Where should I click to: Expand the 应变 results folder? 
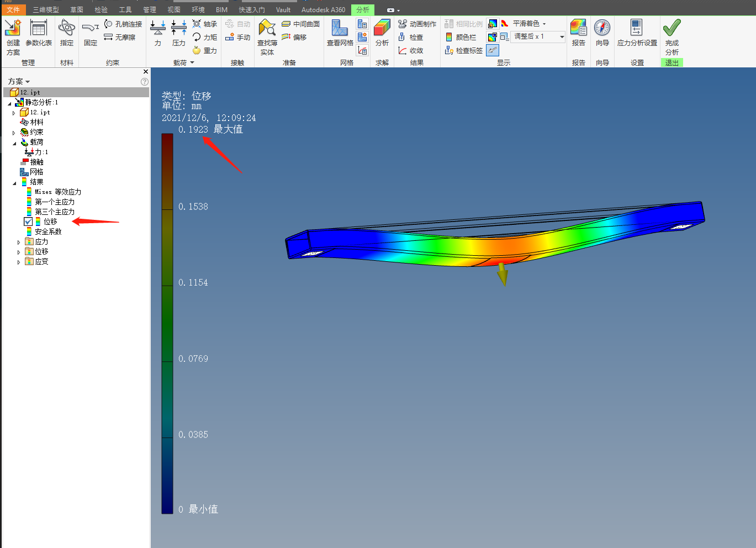point(18,262)
